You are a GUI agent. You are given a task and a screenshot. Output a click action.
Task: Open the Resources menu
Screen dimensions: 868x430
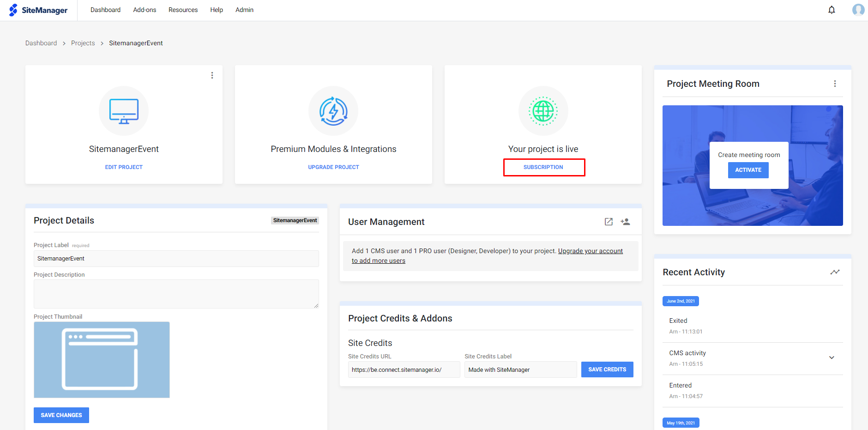183,10
